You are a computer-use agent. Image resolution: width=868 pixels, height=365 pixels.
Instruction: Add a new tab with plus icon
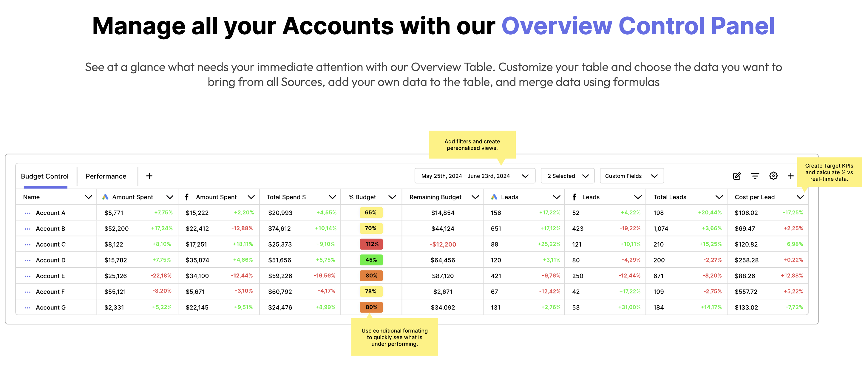tap(149, 176)
